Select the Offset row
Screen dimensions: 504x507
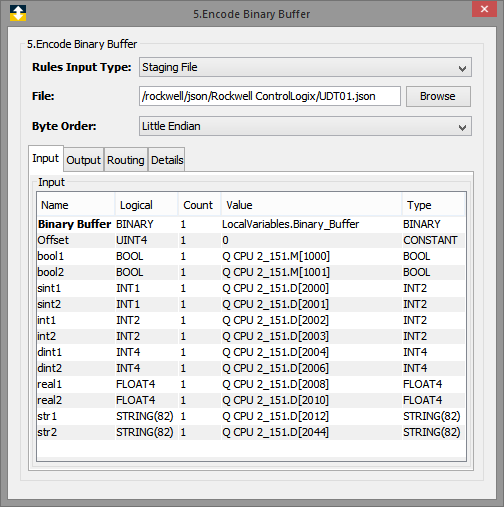251,240
